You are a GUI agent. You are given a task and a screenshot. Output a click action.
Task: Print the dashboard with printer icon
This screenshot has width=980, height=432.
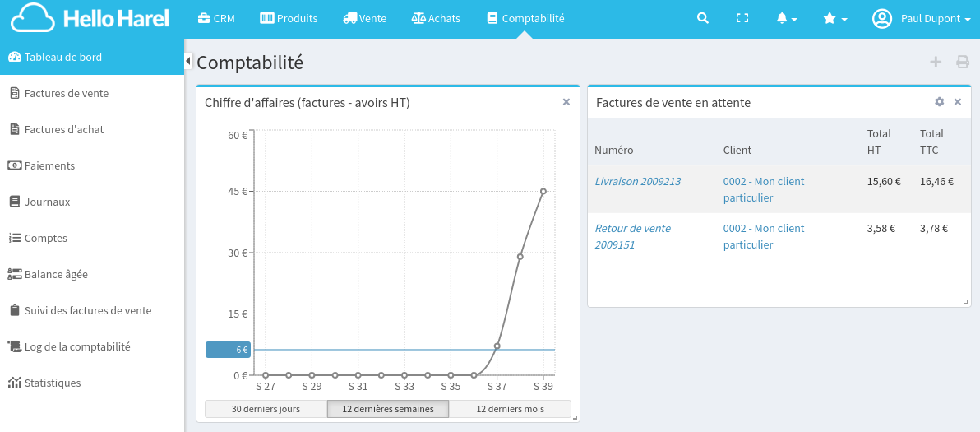962,62
